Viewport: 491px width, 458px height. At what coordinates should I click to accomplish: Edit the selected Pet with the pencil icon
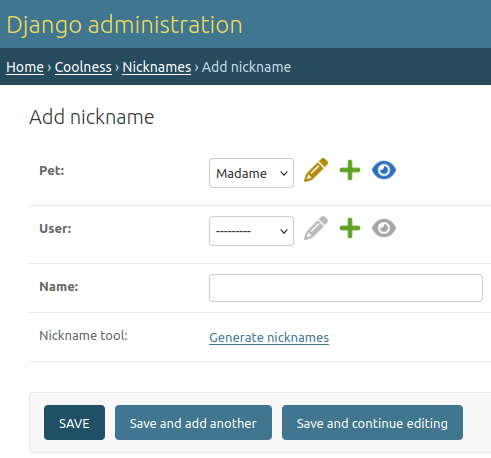coord(316,170)
